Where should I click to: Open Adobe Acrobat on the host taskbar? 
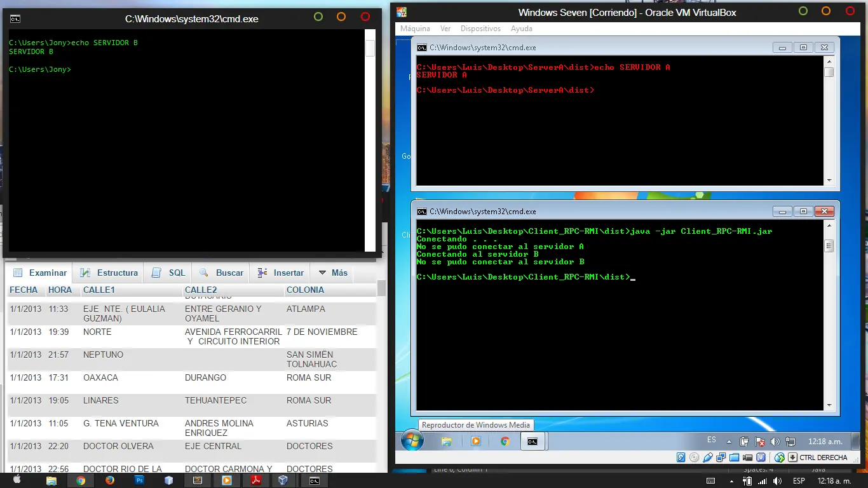pyautogui.click(x=255, y=480)
